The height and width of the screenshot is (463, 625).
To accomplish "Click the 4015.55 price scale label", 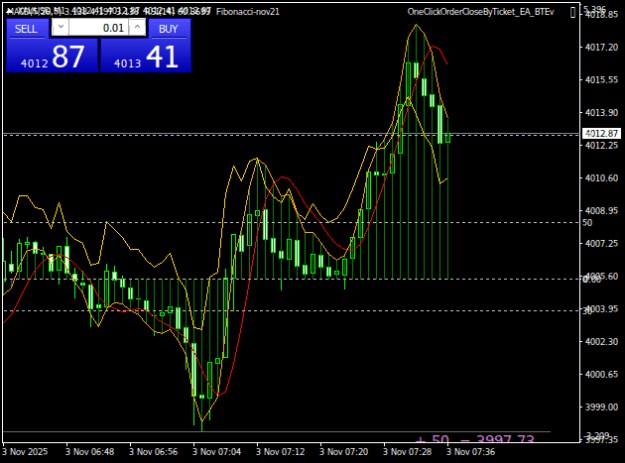I will click(601, 80).
